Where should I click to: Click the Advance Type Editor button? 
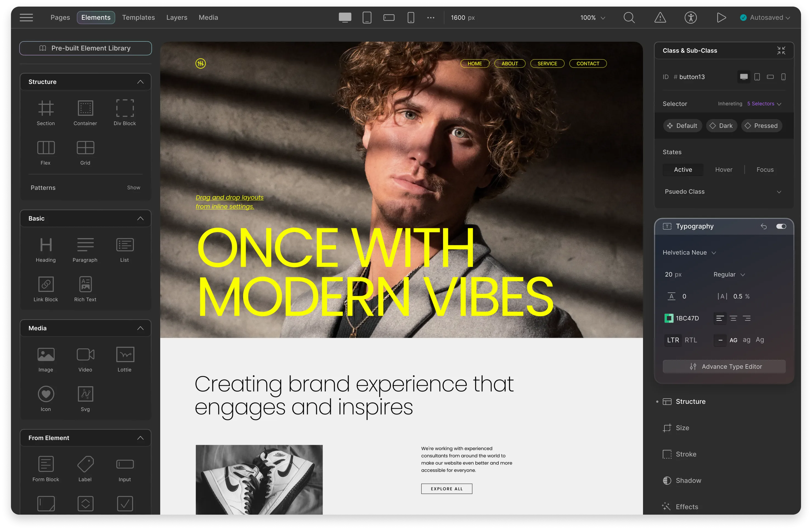pos(724,366)
